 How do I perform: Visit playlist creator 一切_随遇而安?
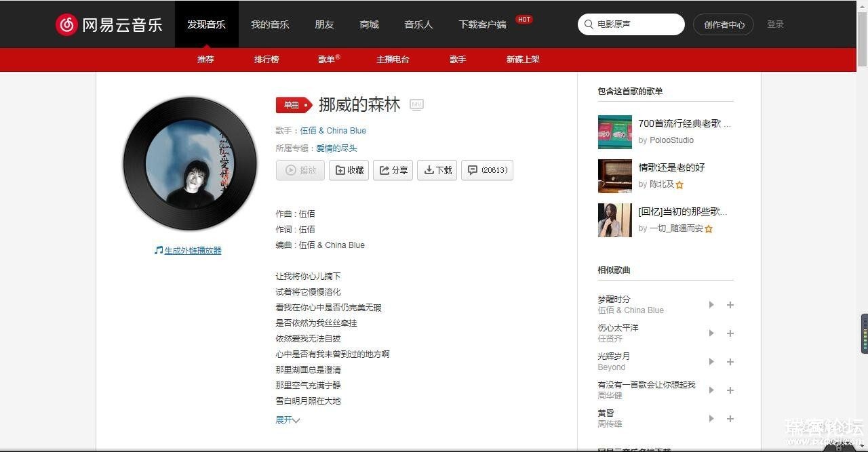676,229
